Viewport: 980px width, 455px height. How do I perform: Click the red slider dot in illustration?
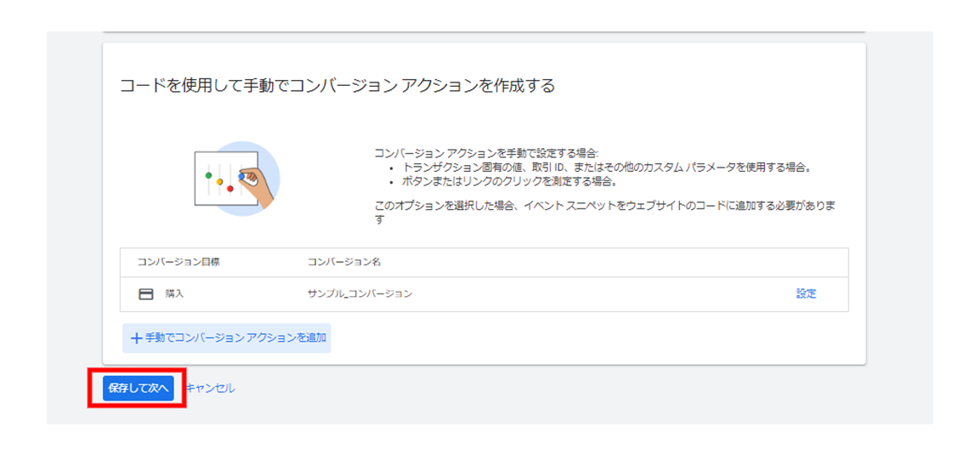point(230,188)
